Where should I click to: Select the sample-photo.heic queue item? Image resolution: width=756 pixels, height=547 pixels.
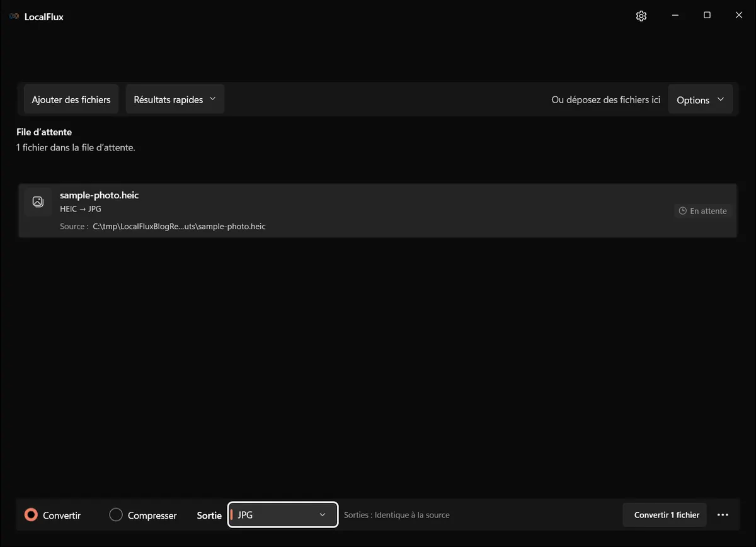tap(377, 211)
